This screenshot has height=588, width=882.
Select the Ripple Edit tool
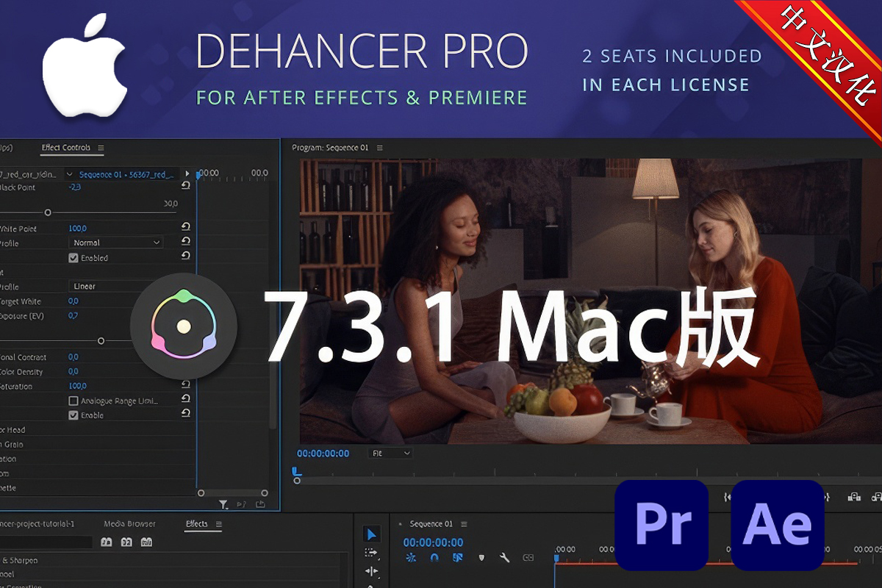(x=371, y=571)
